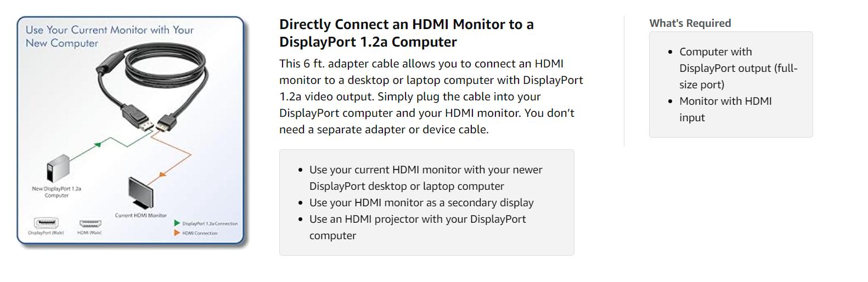Click "Use your current HDMI monitor" bullet
Image resolution: width=868 pixels, height=282 pixels.
pyautogui.click(x=425, y=178)
